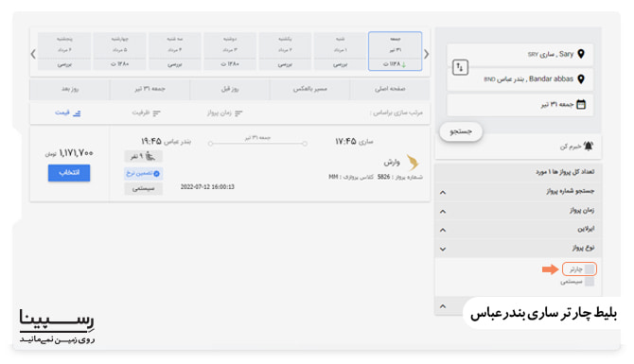Viewport: 634px width, 364px height.
Task: Click the flight route timeline line
Action: click(257, 143)
